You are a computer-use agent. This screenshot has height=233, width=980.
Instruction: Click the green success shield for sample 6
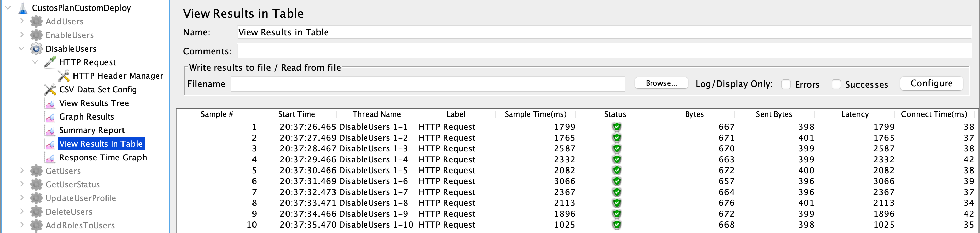[x=617, y=181]
